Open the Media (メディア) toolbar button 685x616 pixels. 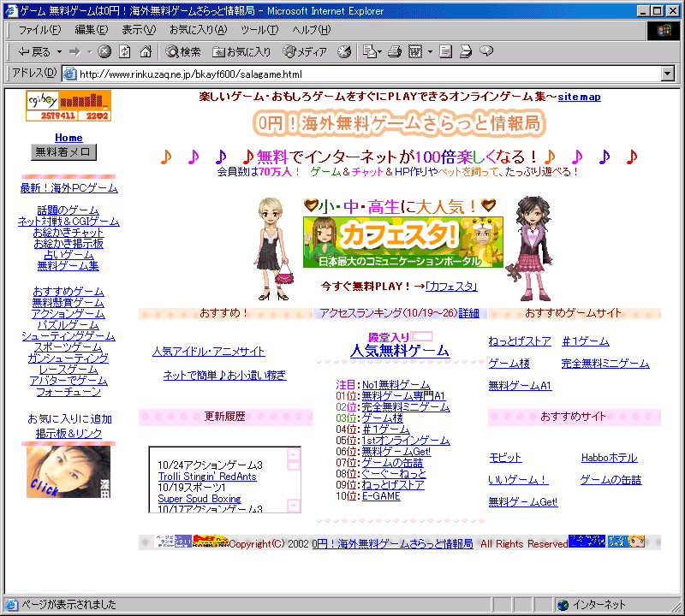point(305,52)
